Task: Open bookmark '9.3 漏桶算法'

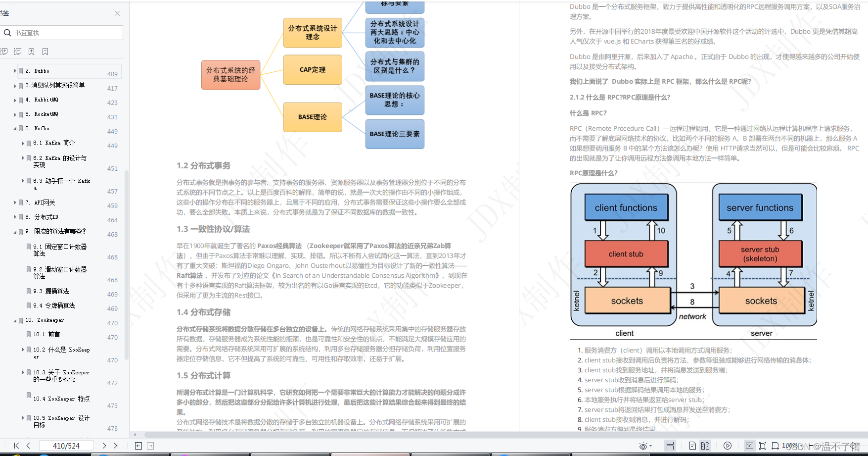Action: [x=51, y=291]
